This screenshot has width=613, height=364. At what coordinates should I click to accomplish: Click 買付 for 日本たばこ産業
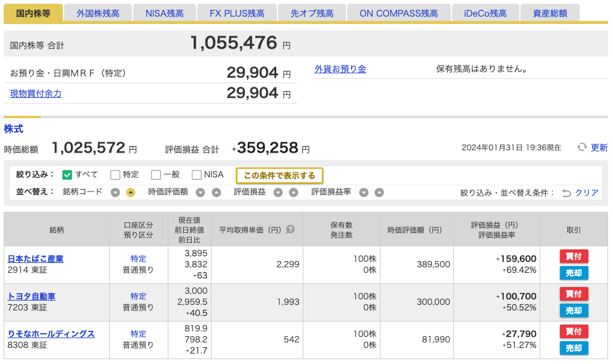click(574, 256)
